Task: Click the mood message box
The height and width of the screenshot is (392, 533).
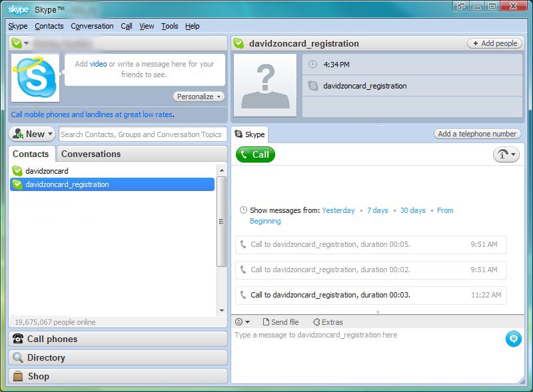Action: click(145, 69)
